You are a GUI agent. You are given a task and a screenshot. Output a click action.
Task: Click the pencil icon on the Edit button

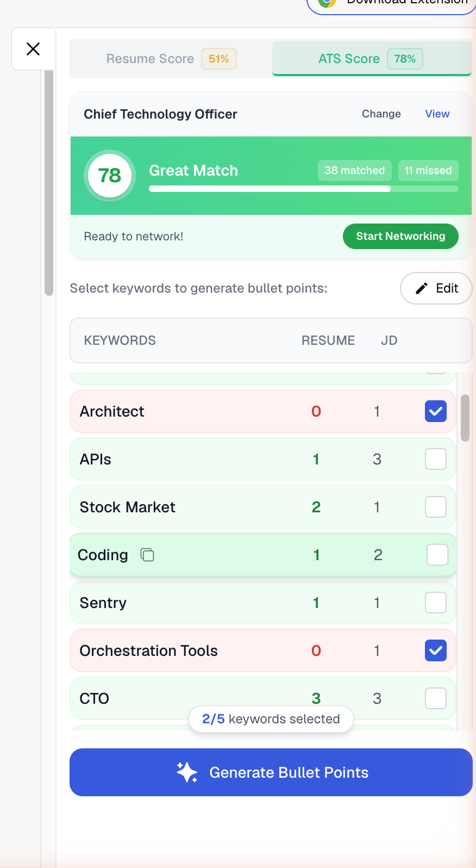click(422, 288)
